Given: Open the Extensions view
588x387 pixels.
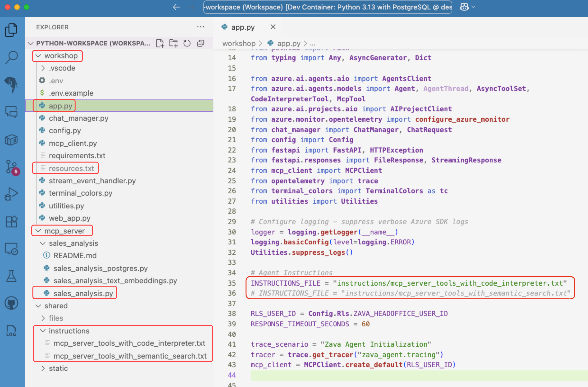Looking at the screenshot, I should (12, 221).
